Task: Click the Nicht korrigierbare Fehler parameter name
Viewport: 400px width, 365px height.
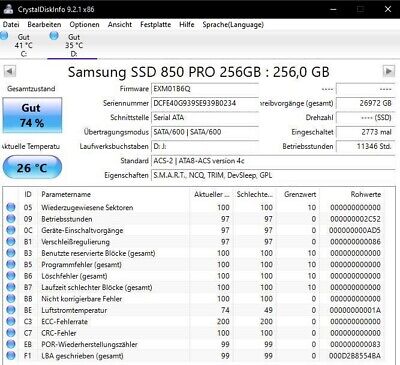Action: click(x=82, y=299)
